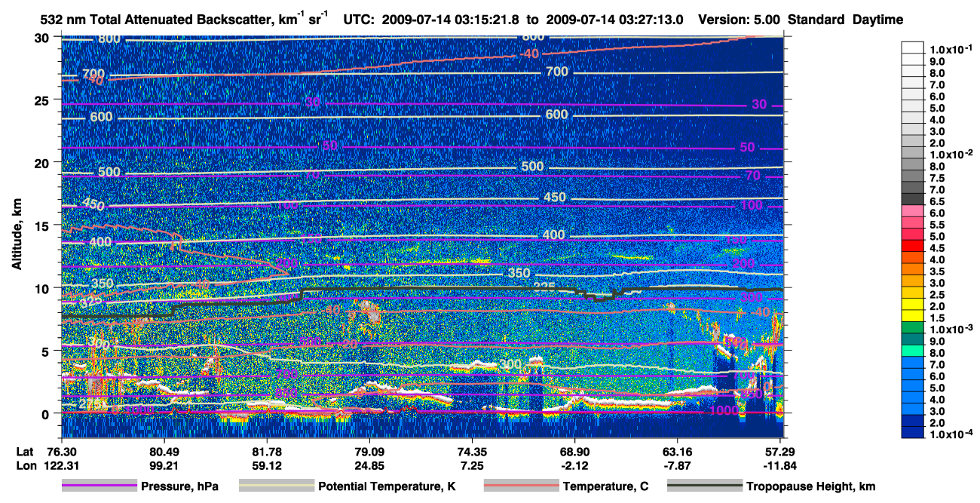Viewport: 980px width, 503px height.
Task: Click the 20 km altitude tick label
Action: (x=41, y=162)
